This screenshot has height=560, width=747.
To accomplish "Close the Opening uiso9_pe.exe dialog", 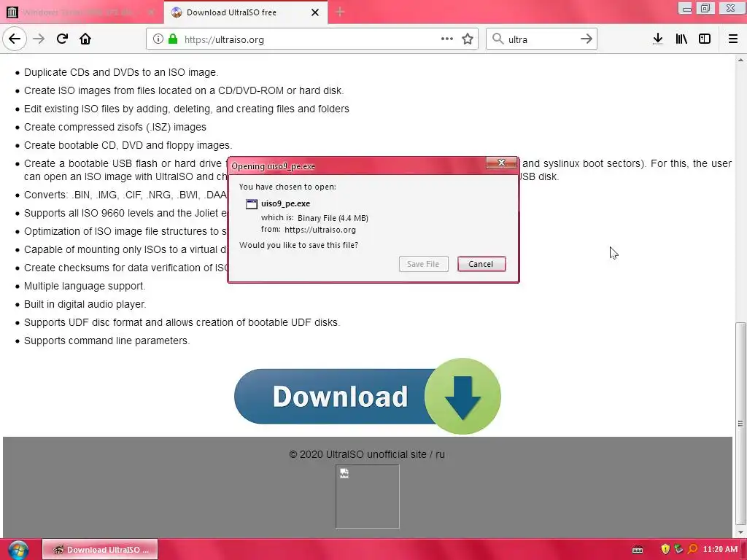I will pyautogui.click(x=501, y=163).
